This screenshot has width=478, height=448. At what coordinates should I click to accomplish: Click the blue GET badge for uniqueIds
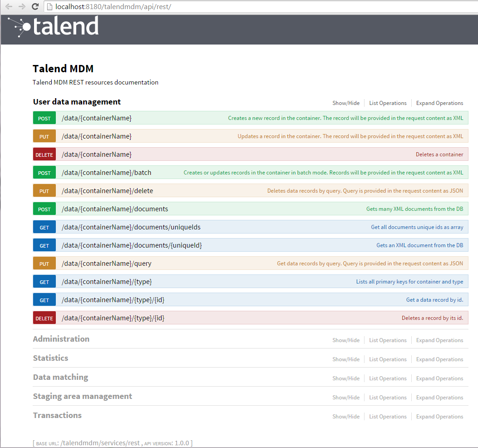click(44, 227)
